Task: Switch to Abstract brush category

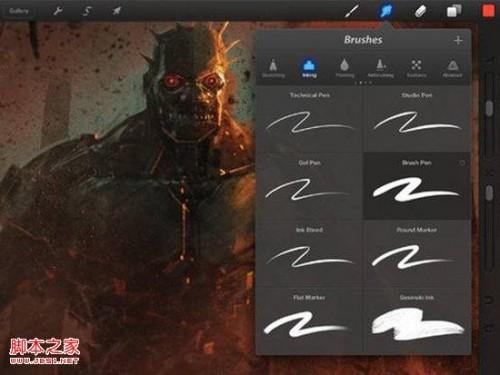Action: coord(452,68)
